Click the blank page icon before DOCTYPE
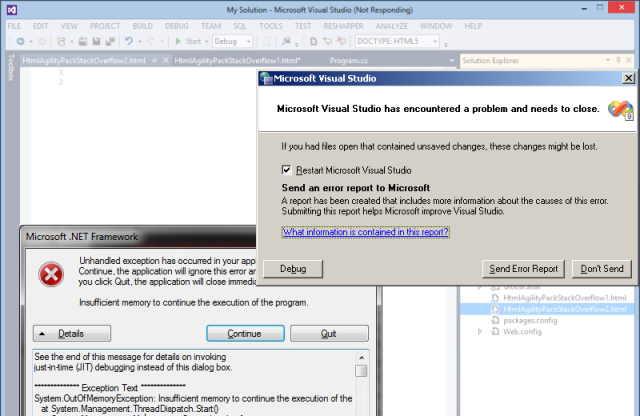 point(313,41)
